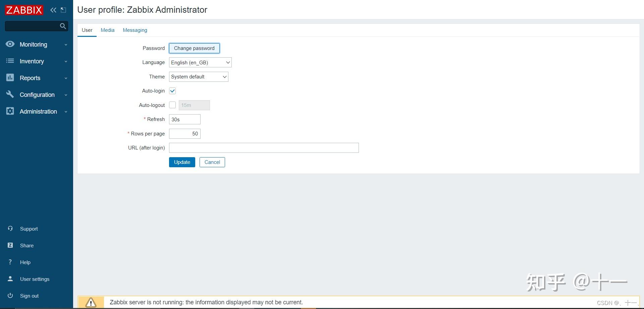Click the Zabbix logo

(24, 10)
